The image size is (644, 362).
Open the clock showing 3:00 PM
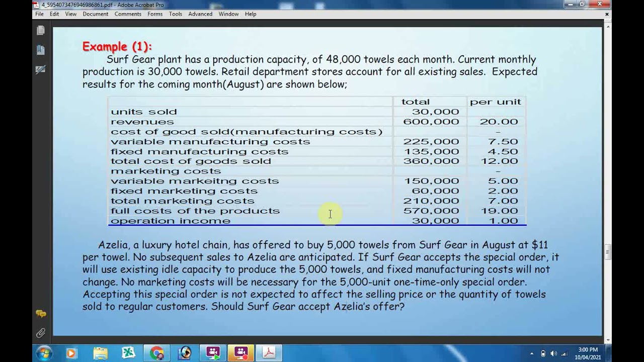point(588,353)
